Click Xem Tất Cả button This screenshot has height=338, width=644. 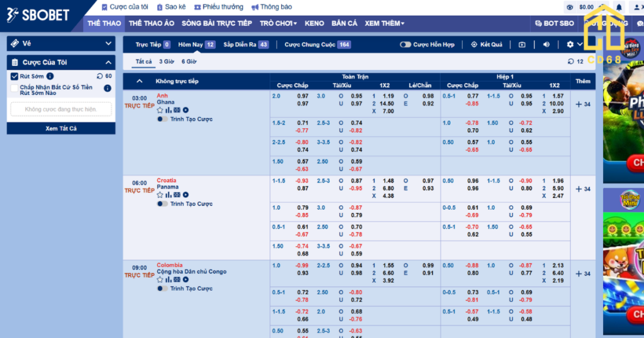click(61, 128)
